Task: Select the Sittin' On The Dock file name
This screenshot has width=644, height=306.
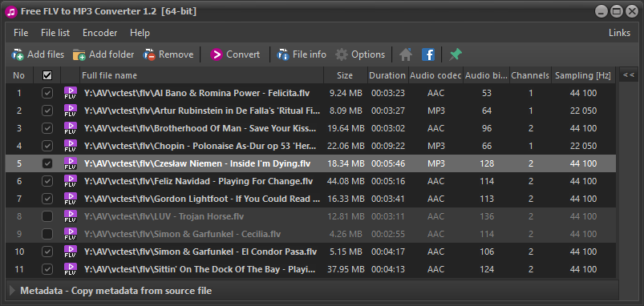Action: [x=200, y=269]
